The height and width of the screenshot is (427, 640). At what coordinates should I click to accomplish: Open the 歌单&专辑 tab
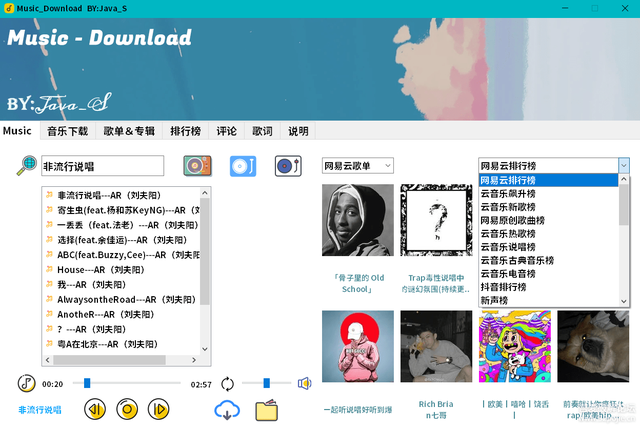[x=129, y=131]
